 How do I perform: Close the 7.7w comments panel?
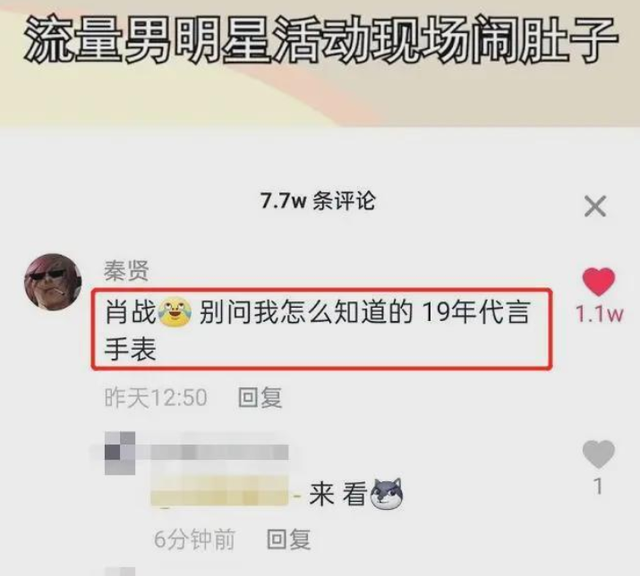pyautogui.click(x=595, y=206)
